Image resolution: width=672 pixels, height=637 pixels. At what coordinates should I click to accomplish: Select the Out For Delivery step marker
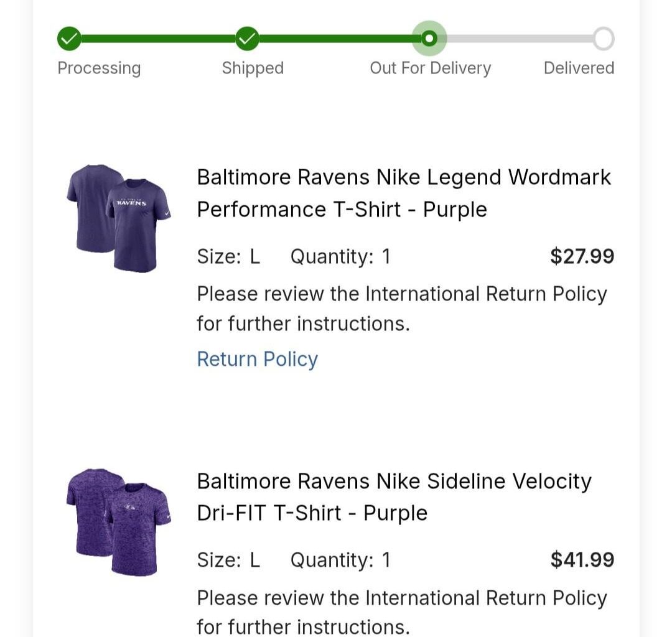coord(429,39)
